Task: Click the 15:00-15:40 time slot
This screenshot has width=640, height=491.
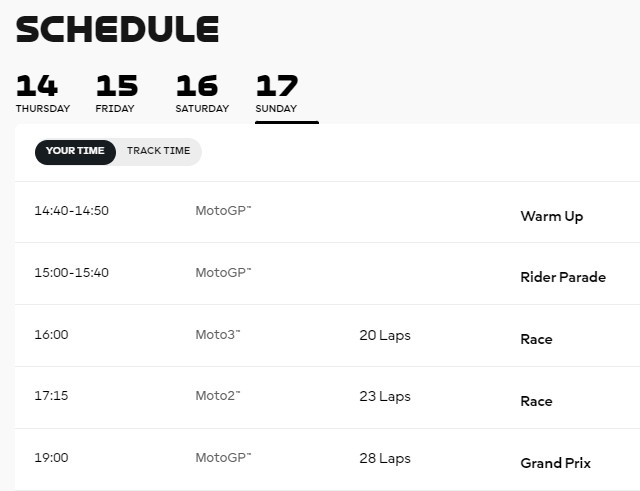Action: [x=71, y=273]
